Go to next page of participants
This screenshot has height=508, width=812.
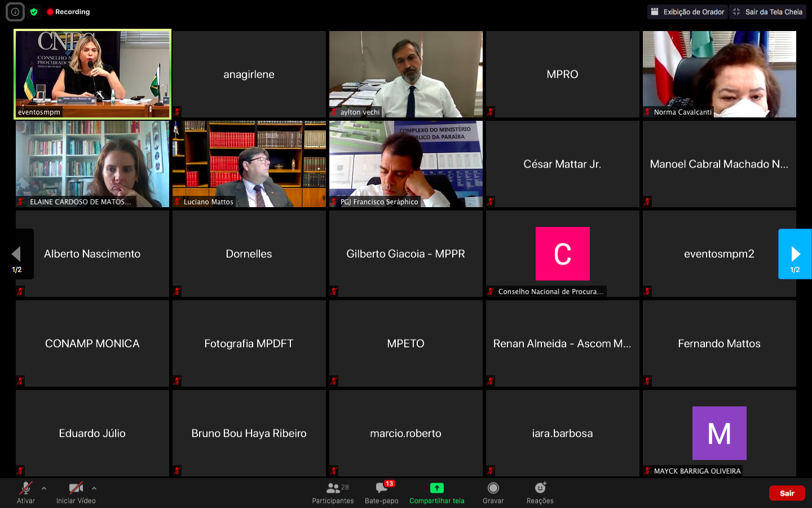[795, 254]
